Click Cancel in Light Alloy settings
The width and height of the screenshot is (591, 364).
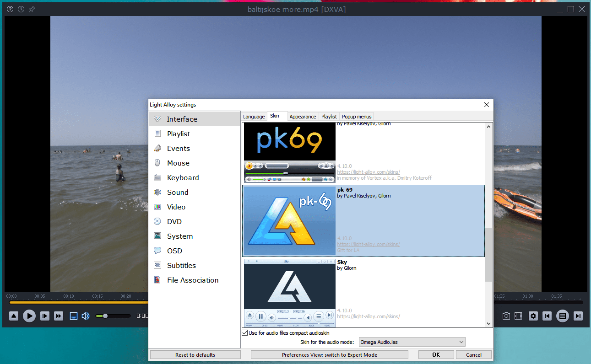click(x=474, y=355)
